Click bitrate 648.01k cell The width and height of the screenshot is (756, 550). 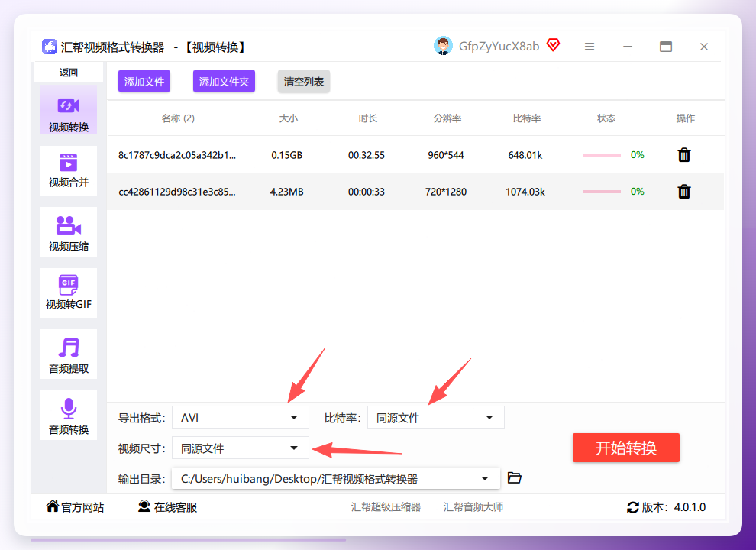[x=525, y=155]
